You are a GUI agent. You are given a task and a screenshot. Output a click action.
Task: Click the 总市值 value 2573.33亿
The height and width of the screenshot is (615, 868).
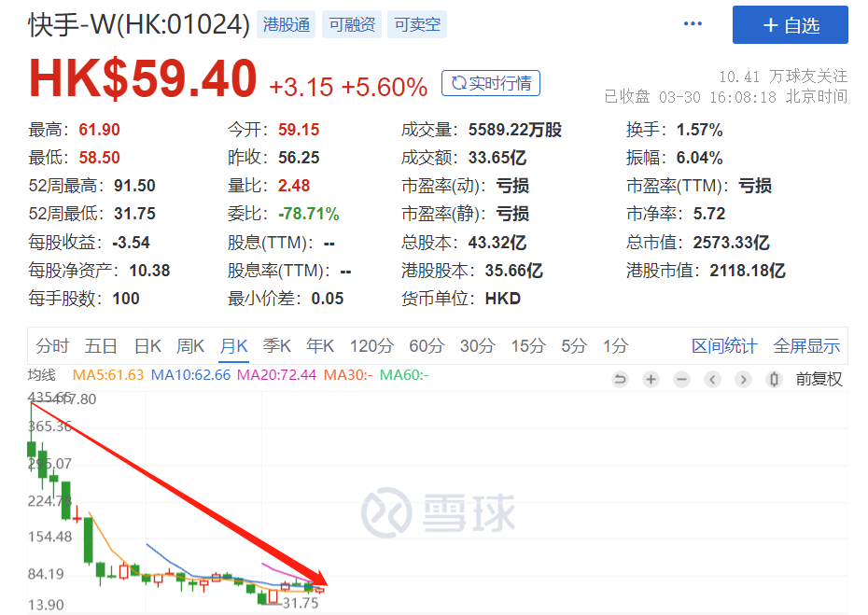(732, 243)
